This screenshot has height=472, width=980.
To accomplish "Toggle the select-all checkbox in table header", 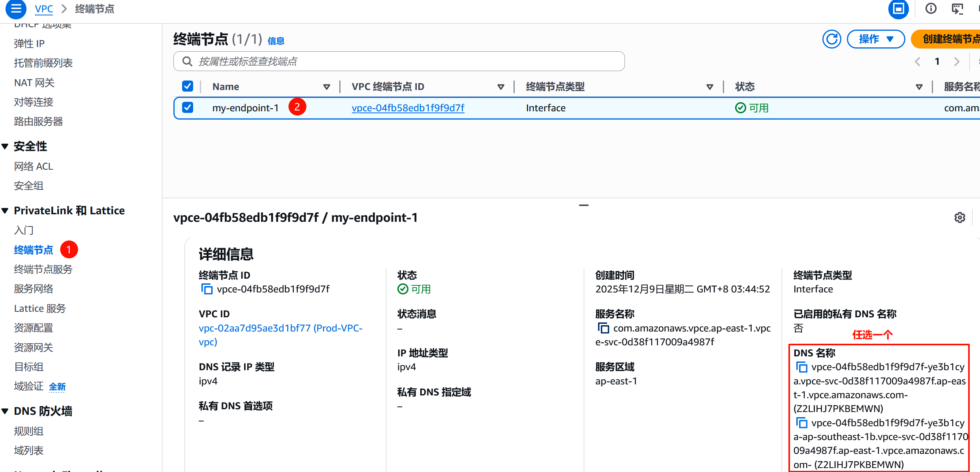I will [188, 86].
